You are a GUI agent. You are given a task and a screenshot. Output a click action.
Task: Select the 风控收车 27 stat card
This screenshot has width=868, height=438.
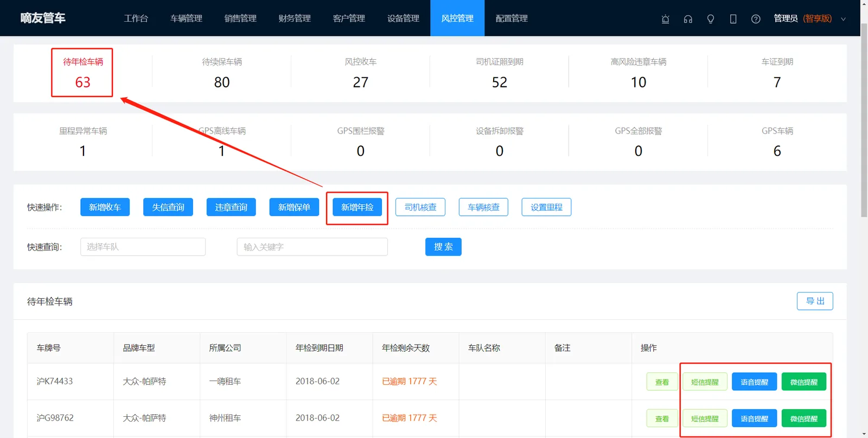pos(361,73)
